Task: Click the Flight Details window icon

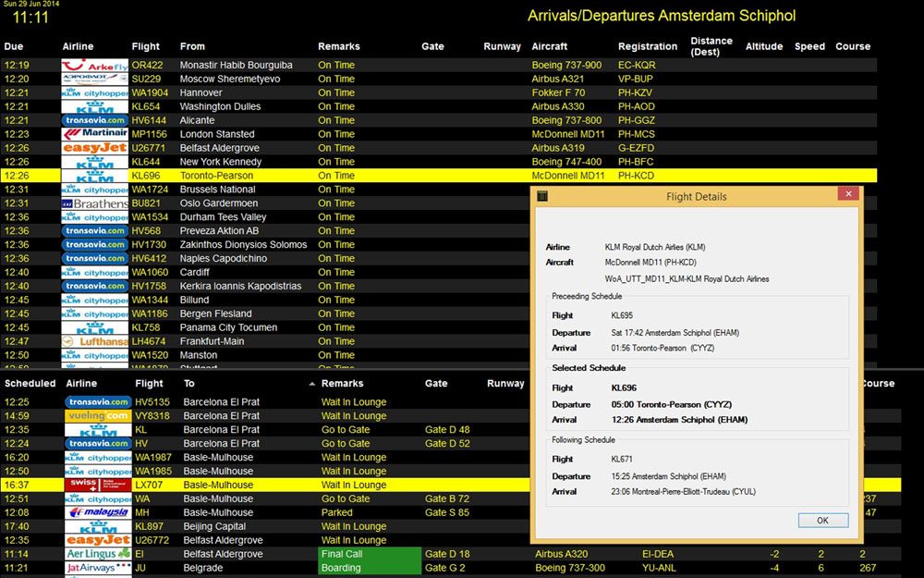Action: 542,196
